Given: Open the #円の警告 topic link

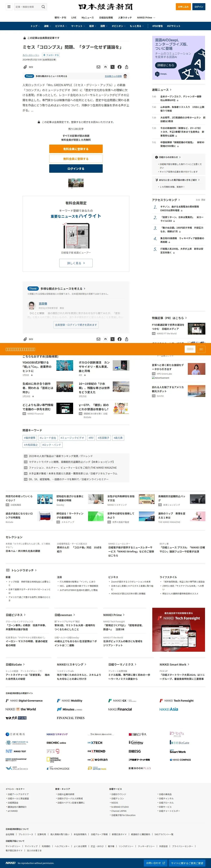Looking at the screenshot, I should [x=157, y=26].
